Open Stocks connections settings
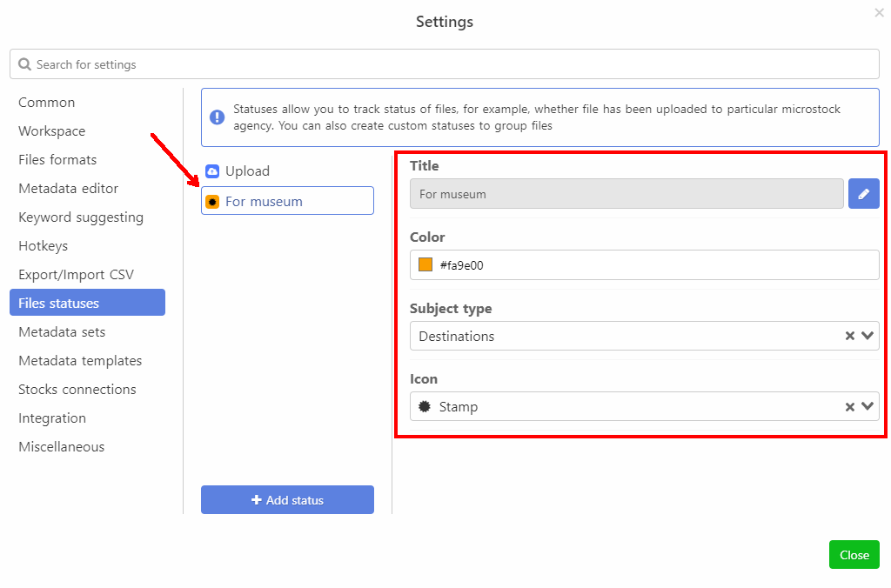This screenshot has width=891, height=588. 77,390
